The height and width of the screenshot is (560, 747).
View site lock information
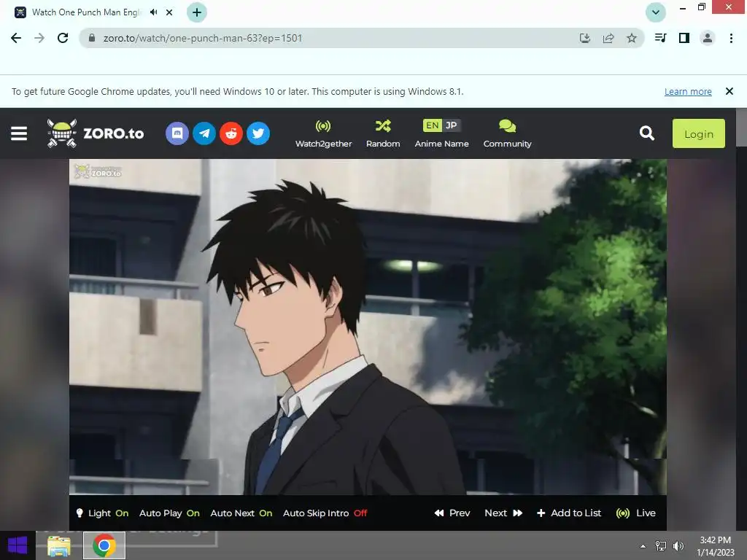pos(93,38)
